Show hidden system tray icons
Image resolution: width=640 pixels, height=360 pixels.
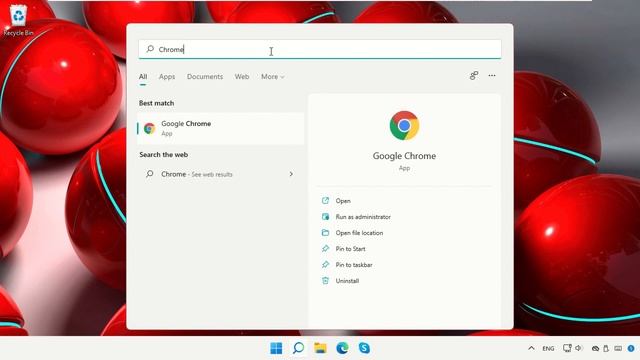(531, 348)
